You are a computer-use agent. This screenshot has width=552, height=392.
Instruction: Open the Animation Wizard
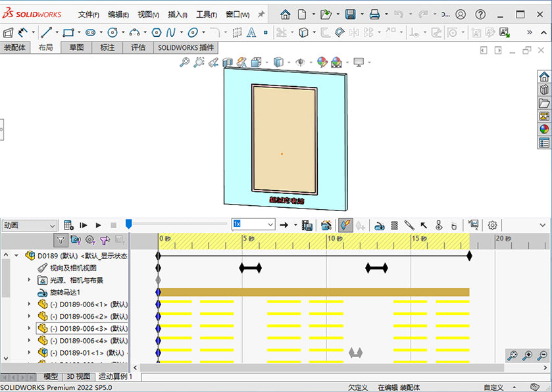click(326, 225)
